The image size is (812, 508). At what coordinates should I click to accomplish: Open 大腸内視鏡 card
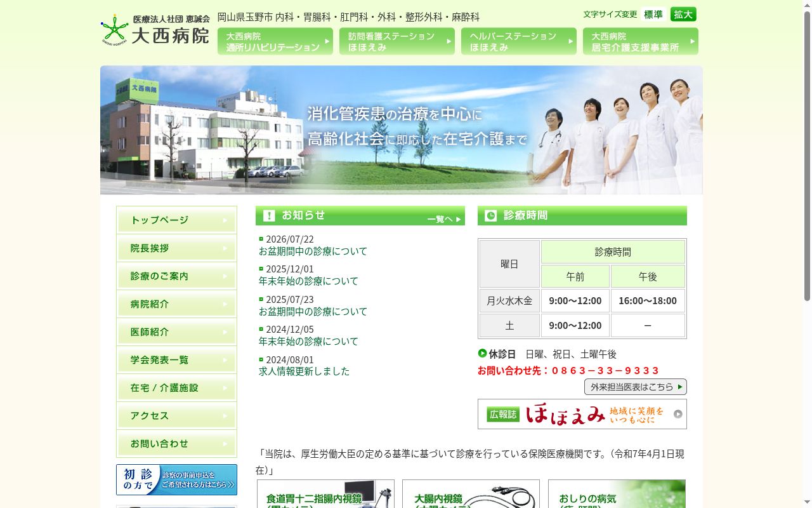point(471,494)
